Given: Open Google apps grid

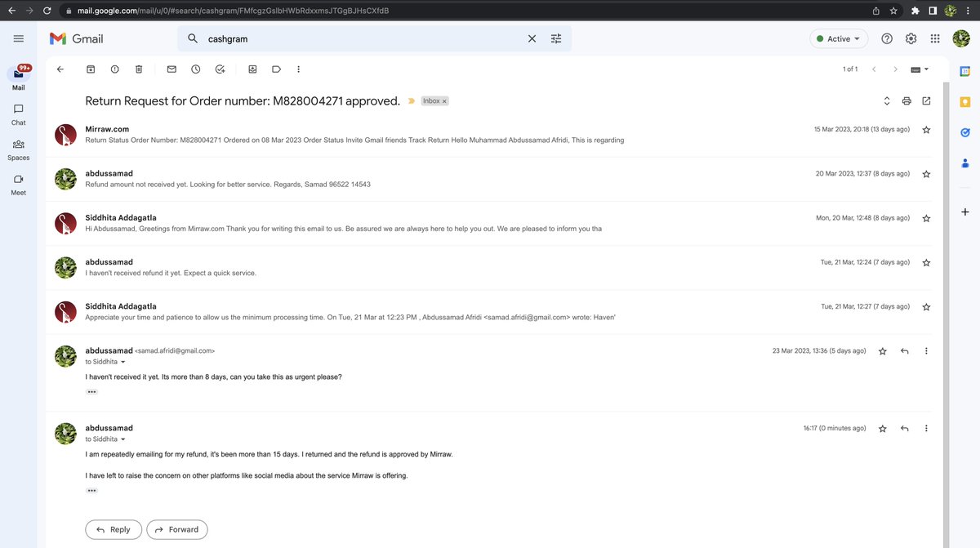Looking at the screenshot, I should pos(935,38).
